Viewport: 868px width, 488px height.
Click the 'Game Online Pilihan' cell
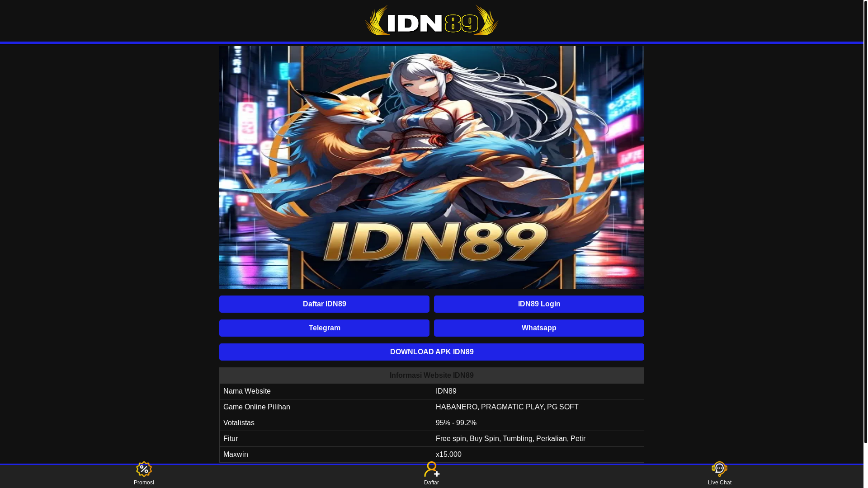coord(325,407)
